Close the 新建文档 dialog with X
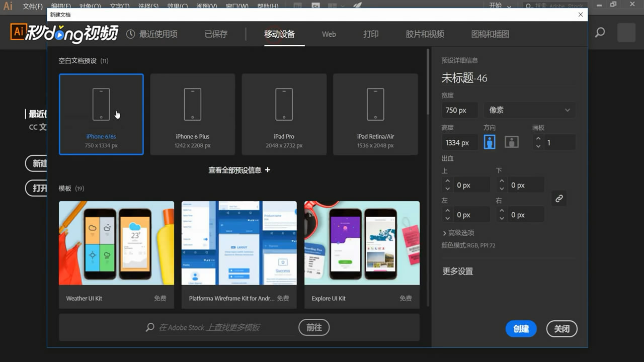Image resolution: width=644 pixels, height=362 pixels. [581, 15]
